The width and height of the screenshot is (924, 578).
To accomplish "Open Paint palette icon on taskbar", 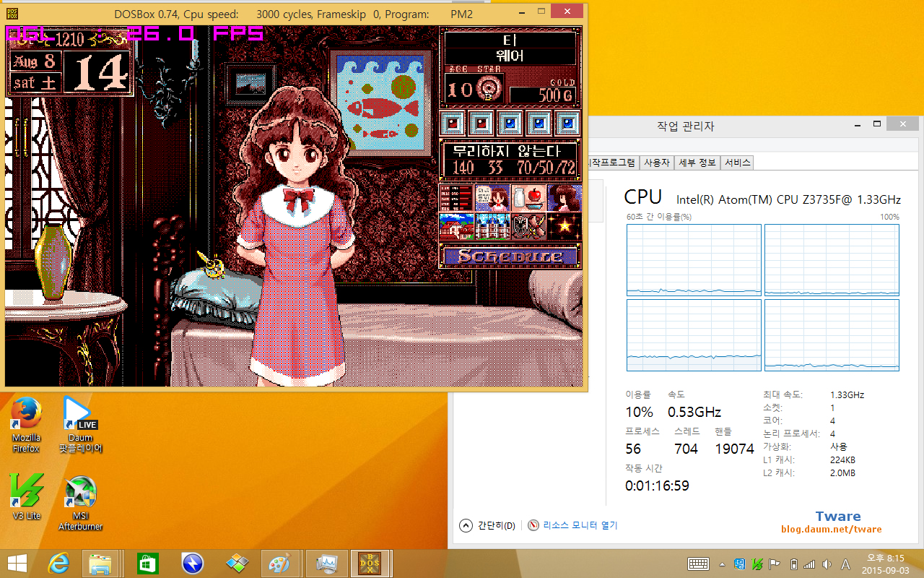I will [x=279, y=563].
